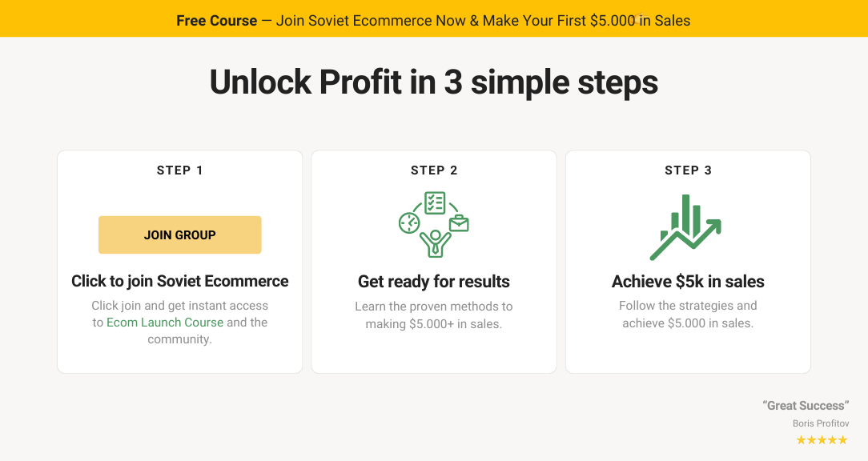
Task: Open the Ecom Launch Course link
Action: point(165,323)
